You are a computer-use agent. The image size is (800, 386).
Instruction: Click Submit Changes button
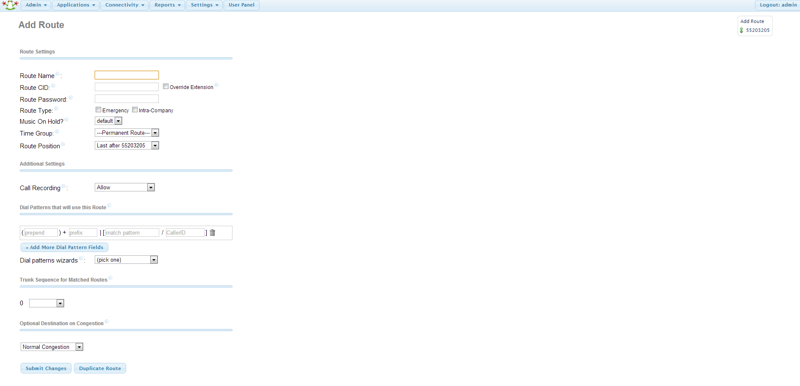(x=46, y=368)
